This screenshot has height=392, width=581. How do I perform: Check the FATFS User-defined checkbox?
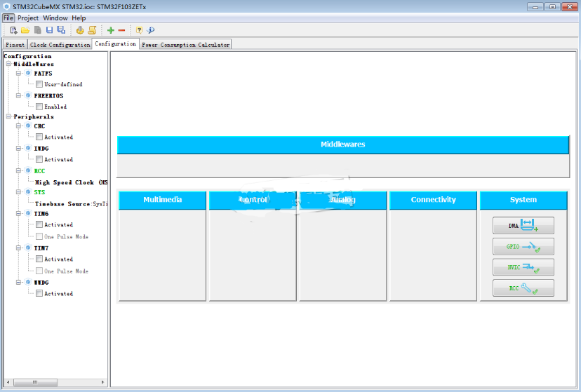(39, 84)
